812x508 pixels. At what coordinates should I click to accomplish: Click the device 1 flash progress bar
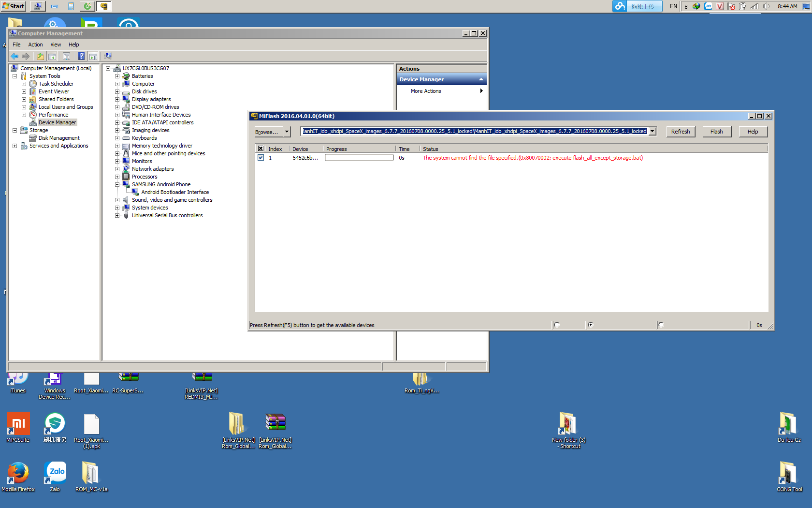pos(359,158)
